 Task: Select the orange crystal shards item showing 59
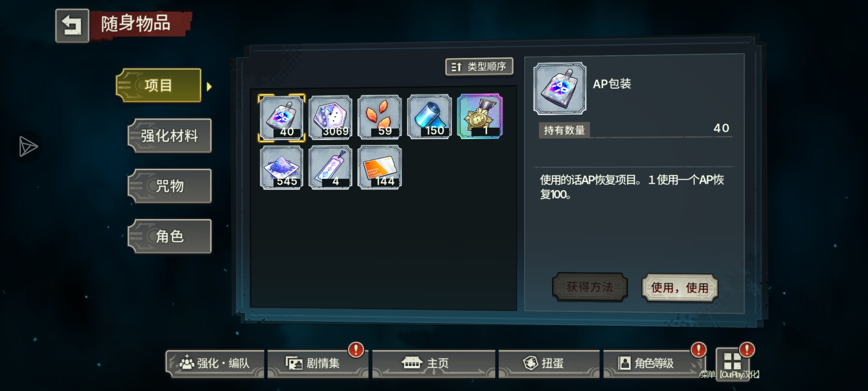pos(380,117)
